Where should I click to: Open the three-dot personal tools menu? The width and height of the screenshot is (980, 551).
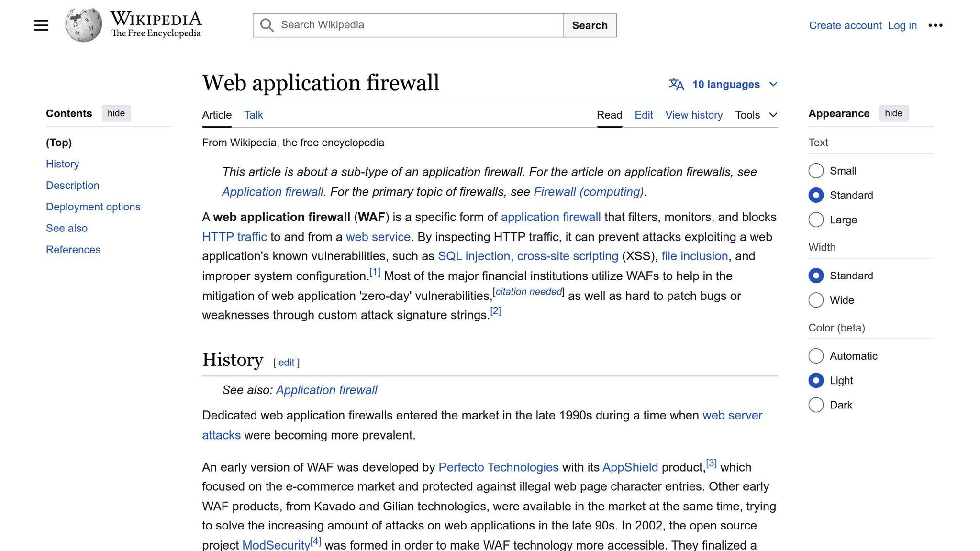click(x=935, y=25)
